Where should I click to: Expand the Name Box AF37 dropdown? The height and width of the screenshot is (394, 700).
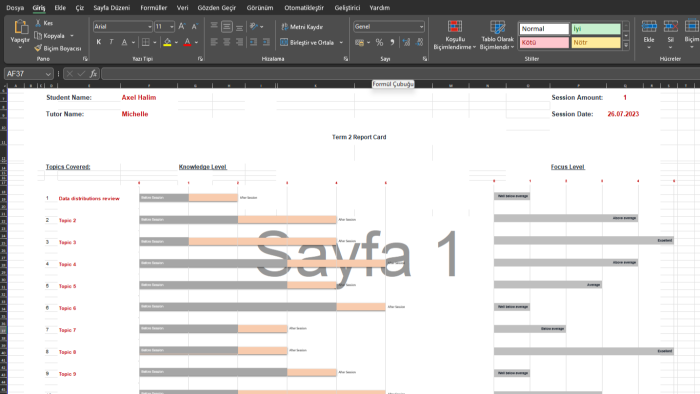pos(48,74)
